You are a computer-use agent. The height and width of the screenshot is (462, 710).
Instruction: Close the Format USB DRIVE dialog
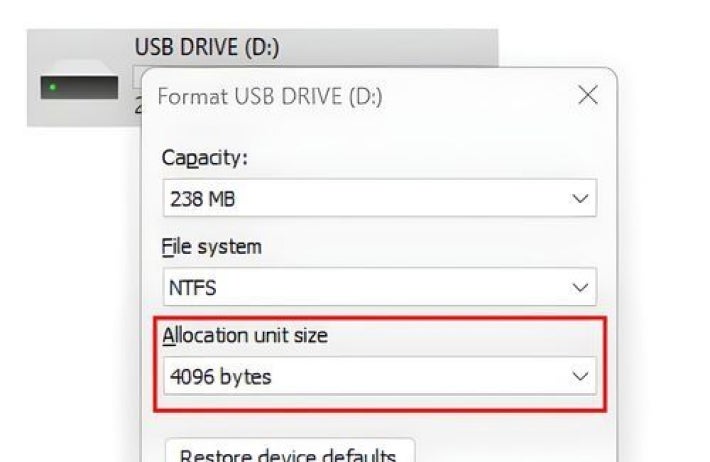[588, 96]
